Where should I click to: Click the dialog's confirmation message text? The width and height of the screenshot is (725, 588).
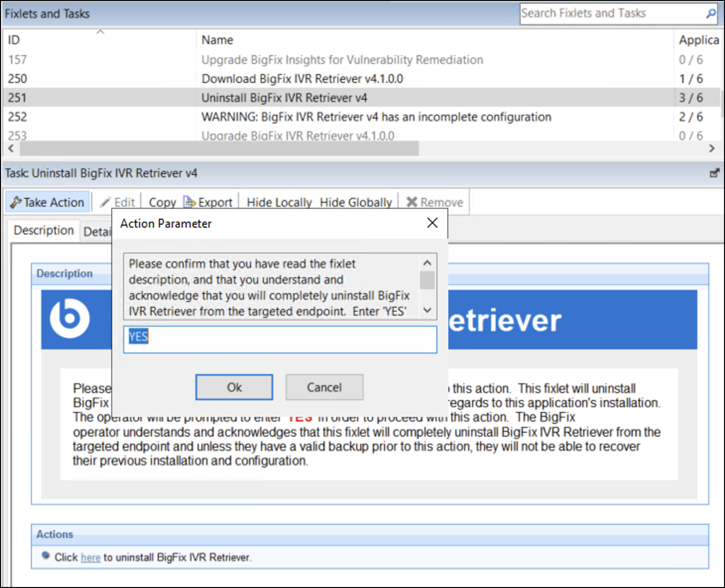269,288
